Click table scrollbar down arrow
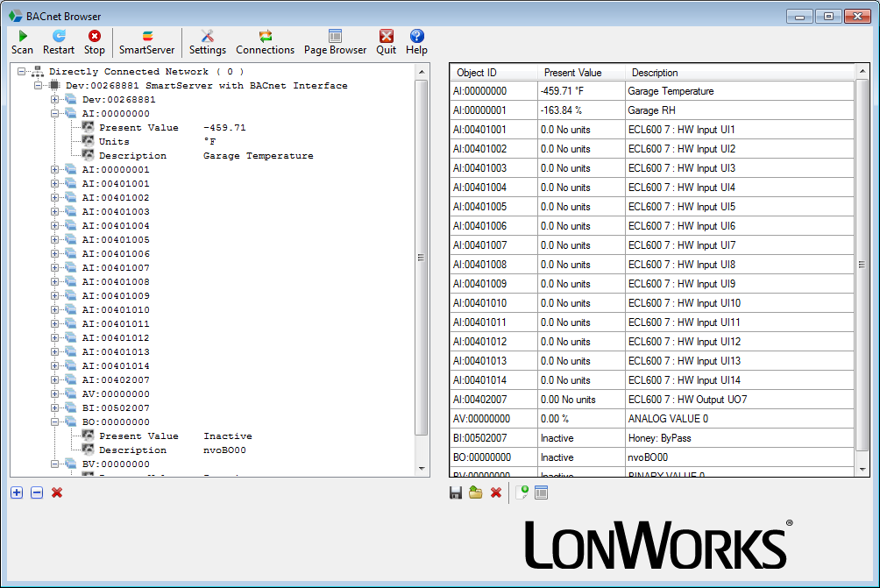The height and width of the screenshot is (588, 880). [x=862, y=470]
